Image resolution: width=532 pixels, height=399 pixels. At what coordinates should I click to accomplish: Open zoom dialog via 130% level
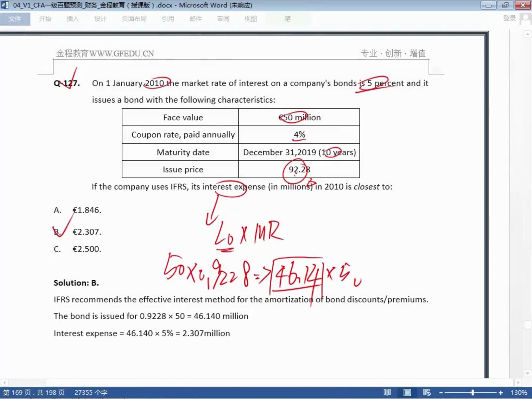pyautogui.click(x=519, y=393)
